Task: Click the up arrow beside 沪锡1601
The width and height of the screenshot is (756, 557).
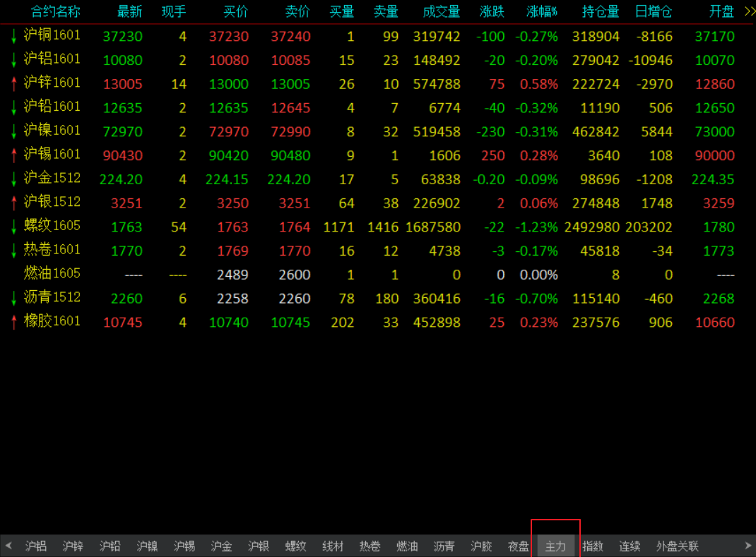Action: 13,155
